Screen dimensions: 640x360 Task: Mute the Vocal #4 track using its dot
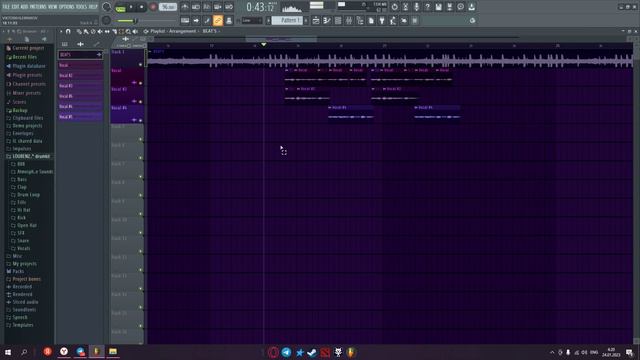point(140,120)
